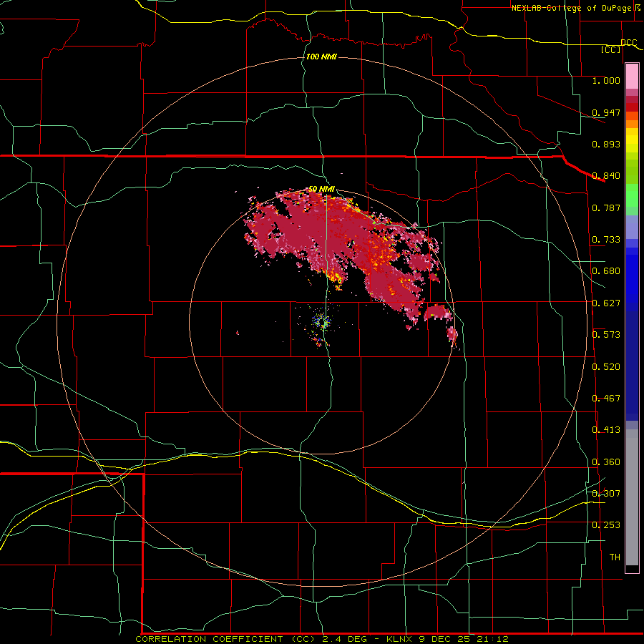Select the 0.413 scale value
The width and height of the screenshot is (644, 644).
(x=606, y=430)
